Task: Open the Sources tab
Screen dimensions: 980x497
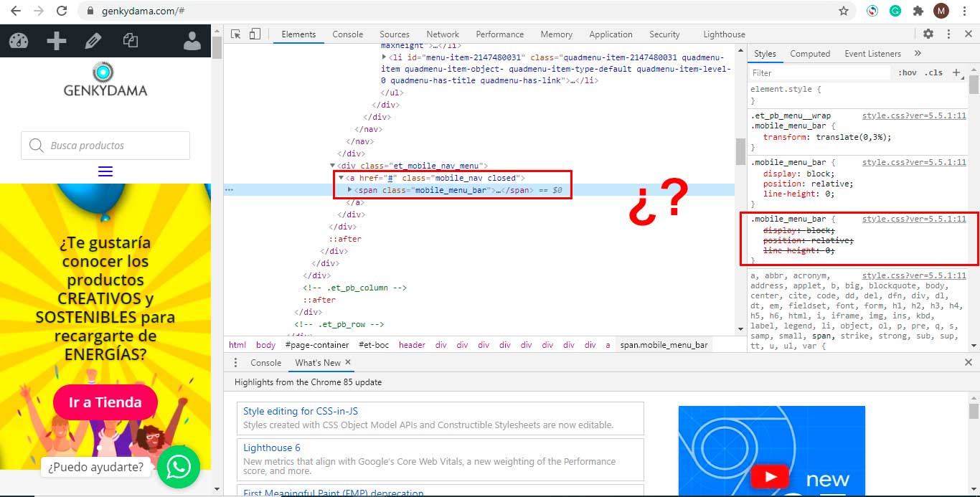Action: click(x=395, y=34)
